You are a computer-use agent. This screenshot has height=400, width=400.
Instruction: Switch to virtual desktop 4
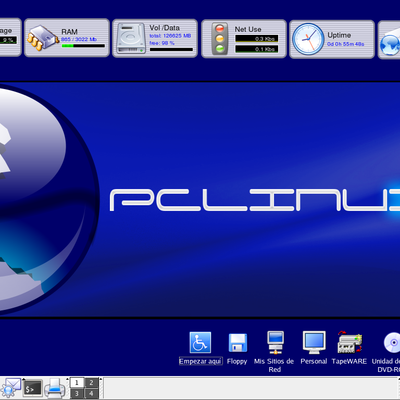pos(91,393)
